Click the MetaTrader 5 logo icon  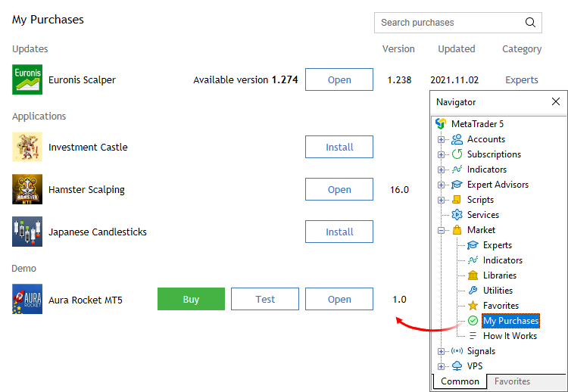[441, 124]
